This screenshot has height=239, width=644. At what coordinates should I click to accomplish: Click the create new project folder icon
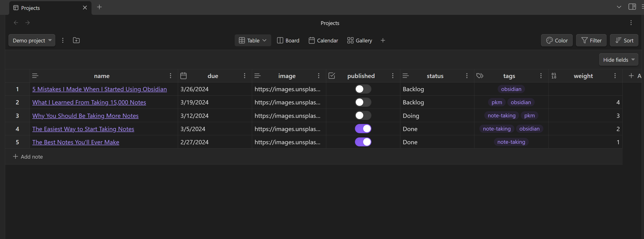click(x=76, y=40)
